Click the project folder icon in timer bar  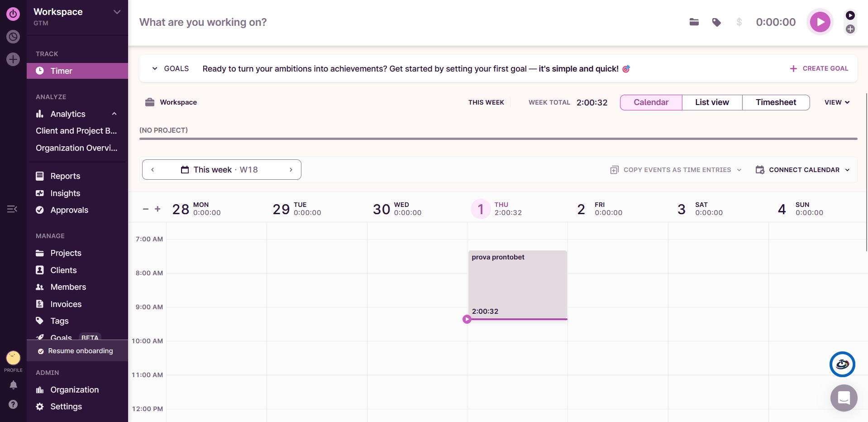[694, 22]
